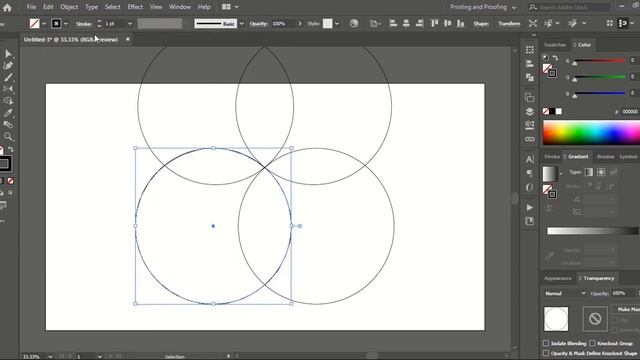The height and width of the screenshot is (360, 640).
Task: Click the circle thumbnail in the Transparency panel
Action: [x=556, y=319]
